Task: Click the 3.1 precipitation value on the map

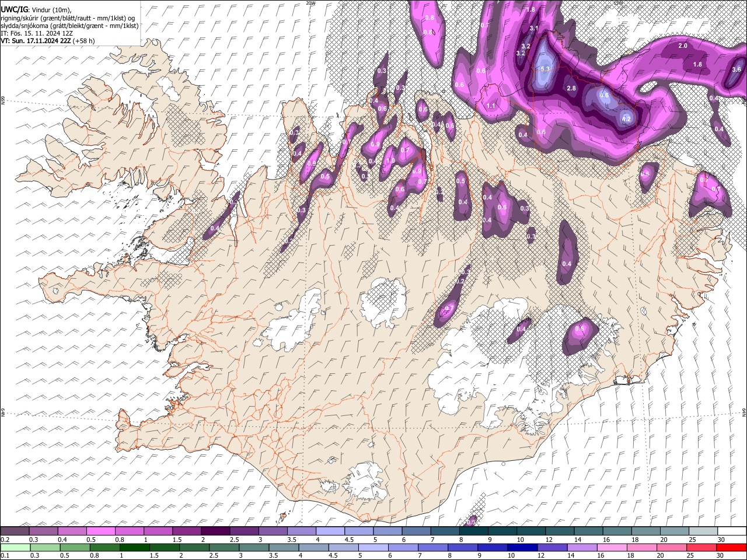Action: 533,28
